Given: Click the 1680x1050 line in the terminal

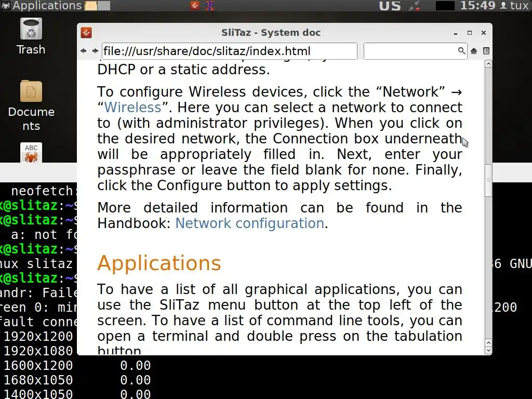Looking at the screenshot, I should (x=77, y=380).
